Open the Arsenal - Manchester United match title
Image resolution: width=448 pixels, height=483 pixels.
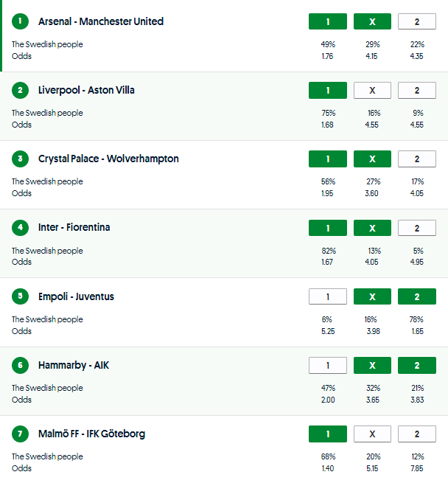point(101,21)
